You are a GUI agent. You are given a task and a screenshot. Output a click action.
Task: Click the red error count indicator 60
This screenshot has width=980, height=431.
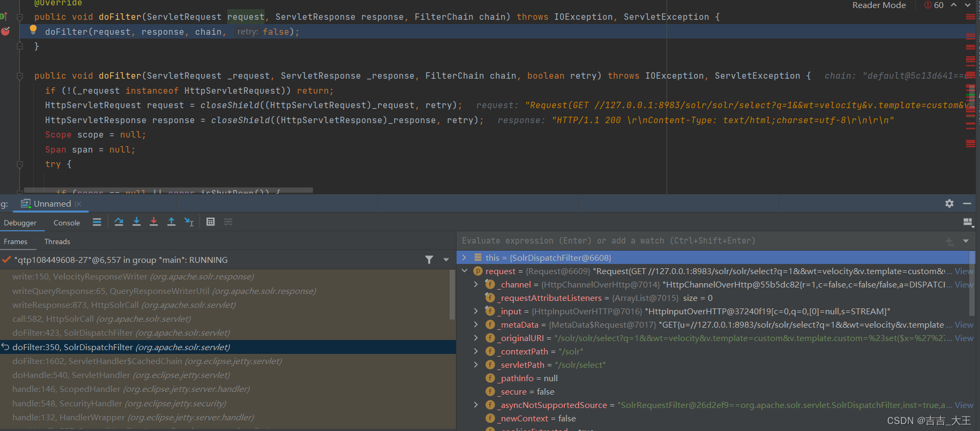coord(934,5)
